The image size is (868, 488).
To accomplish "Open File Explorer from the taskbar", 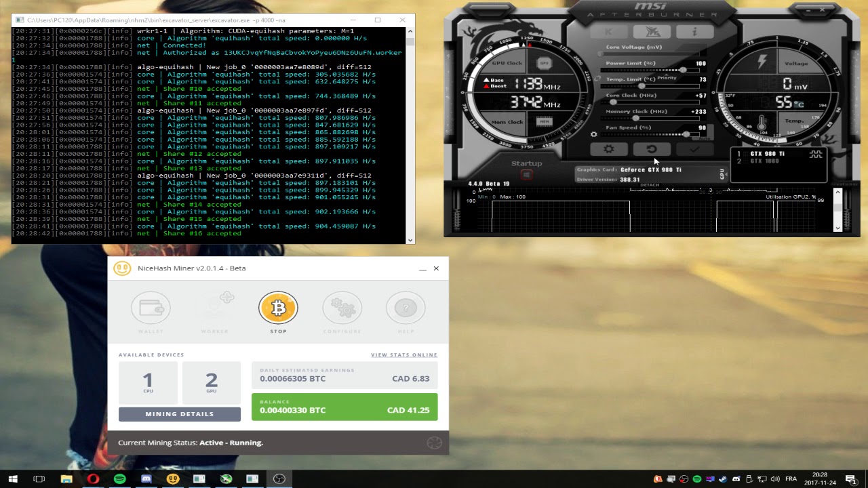I will [66, 479].
